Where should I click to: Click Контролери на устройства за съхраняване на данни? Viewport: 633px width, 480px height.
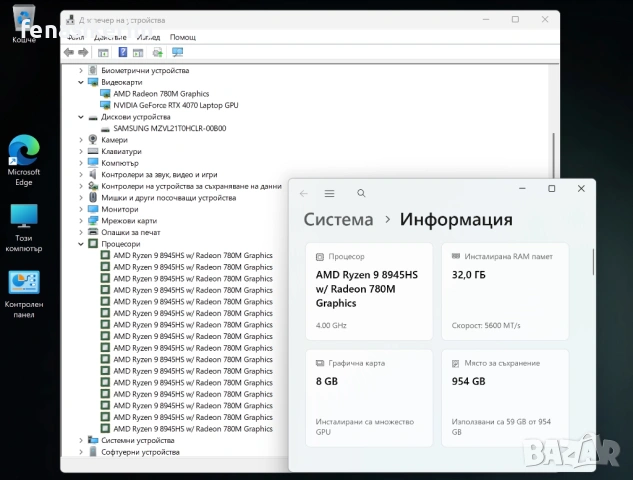191,186
